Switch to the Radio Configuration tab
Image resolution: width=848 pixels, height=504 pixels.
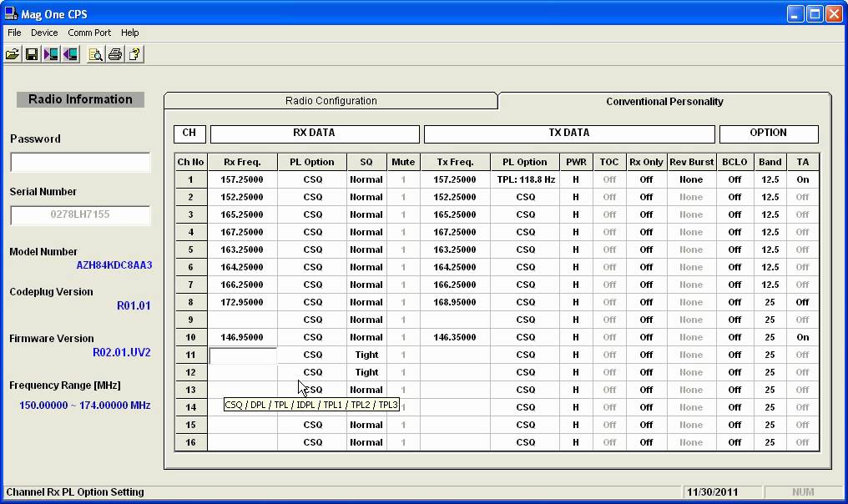(x=331, y=101)
